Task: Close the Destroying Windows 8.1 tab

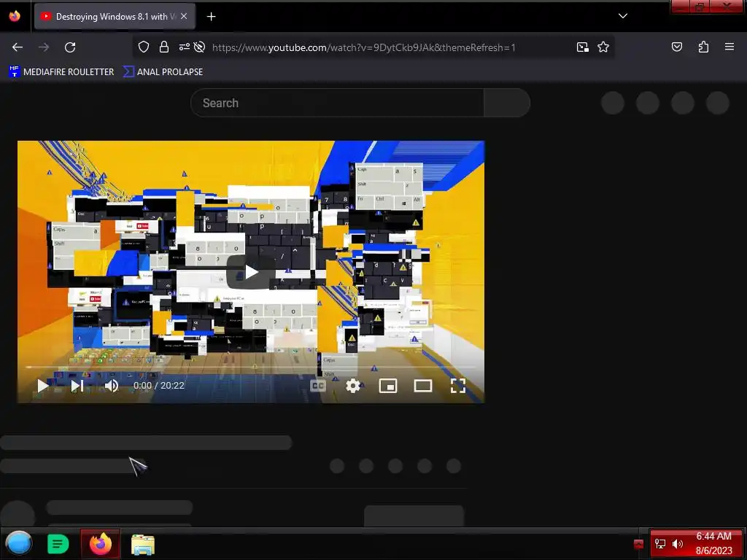Action: pos(184,16)
